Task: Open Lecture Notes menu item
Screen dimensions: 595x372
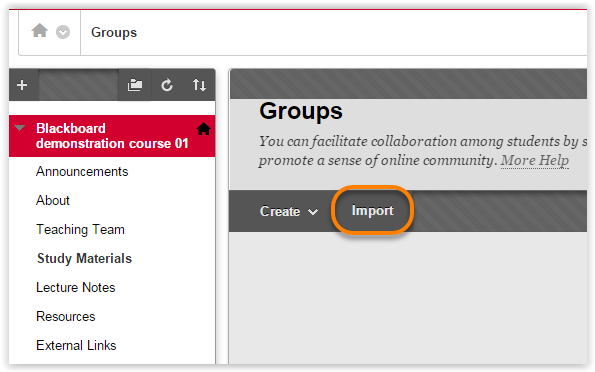Action: click(76, 288)
